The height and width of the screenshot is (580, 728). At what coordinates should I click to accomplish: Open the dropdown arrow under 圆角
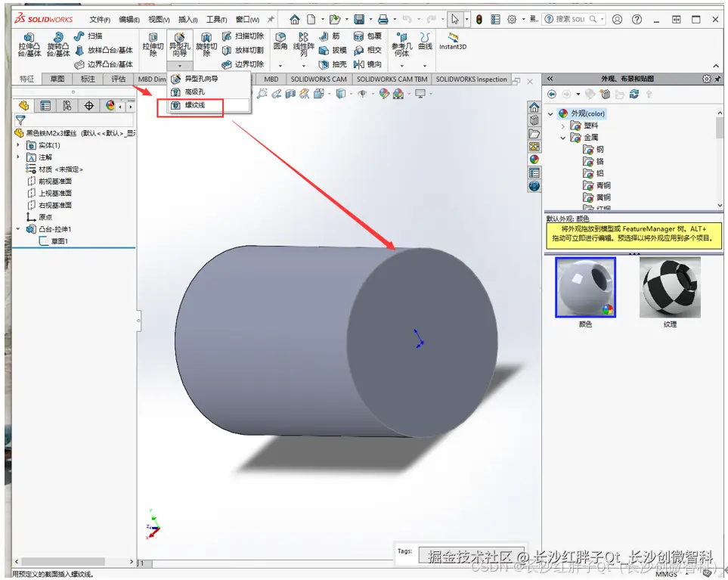click(280, 66)
